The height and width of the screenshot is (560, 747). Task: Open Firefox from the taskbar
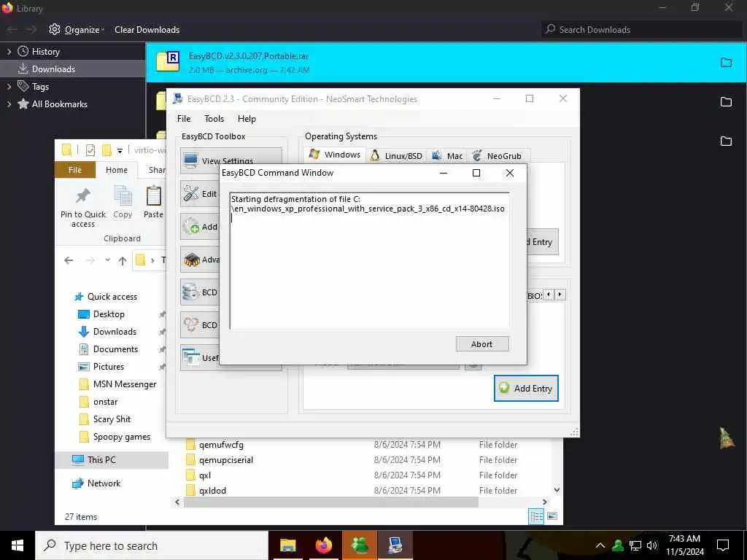(x=323, y=545)
